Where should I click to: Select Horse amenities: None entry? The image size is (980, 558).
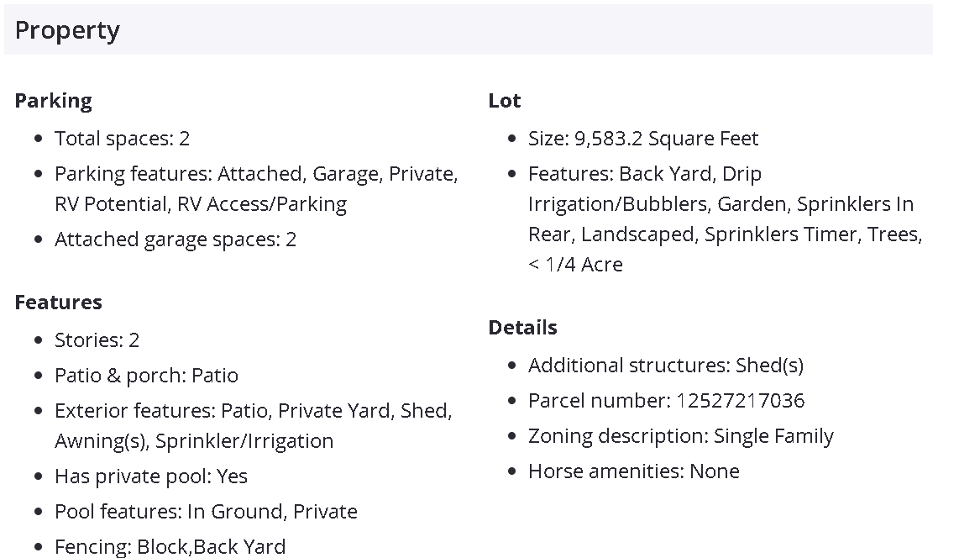[x=633, y=471]
